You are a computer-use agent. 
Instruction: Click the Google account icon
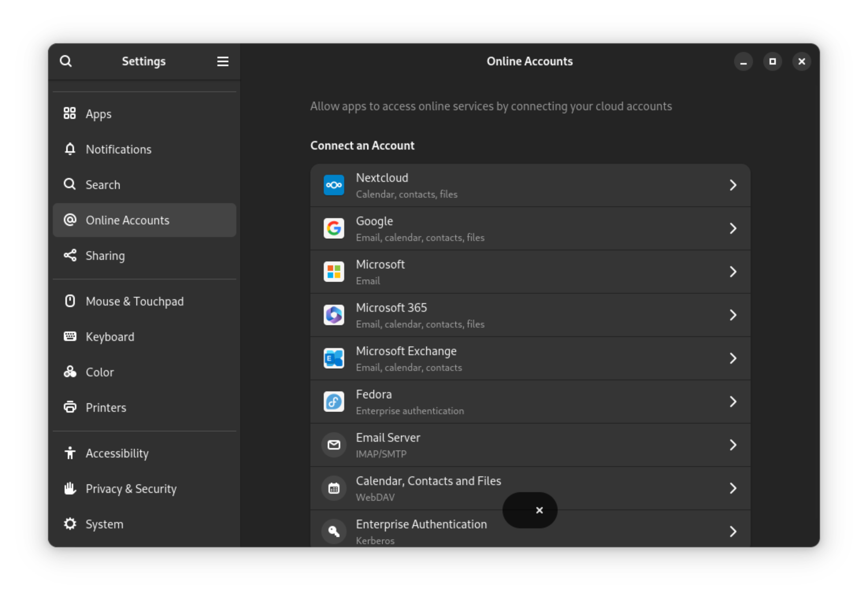point(334,228)
